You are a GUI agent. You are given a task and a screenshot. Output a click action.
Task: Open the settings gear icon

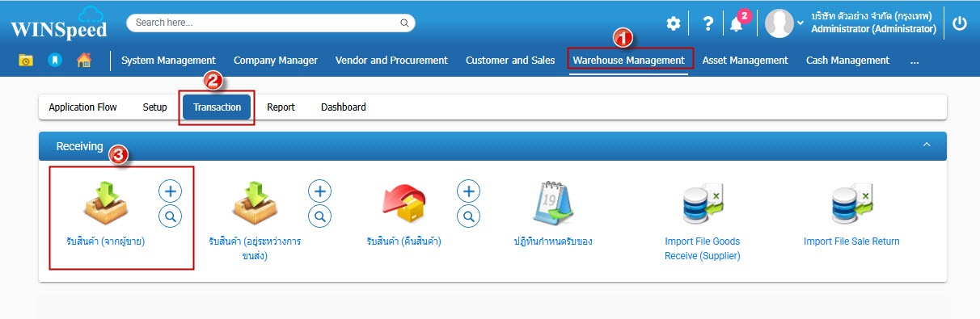click(x=673, y=23)
